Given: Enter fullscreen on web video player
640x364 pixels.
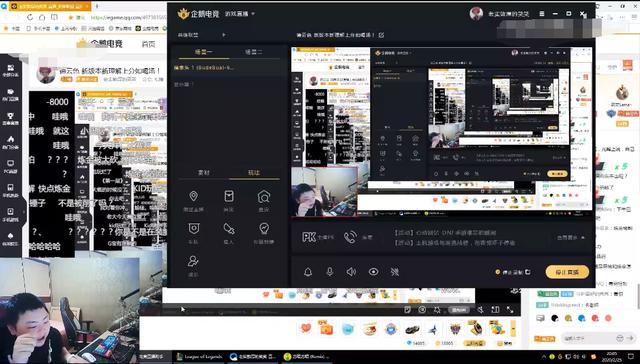Looking at the screenshot, I should pos(510,310).
